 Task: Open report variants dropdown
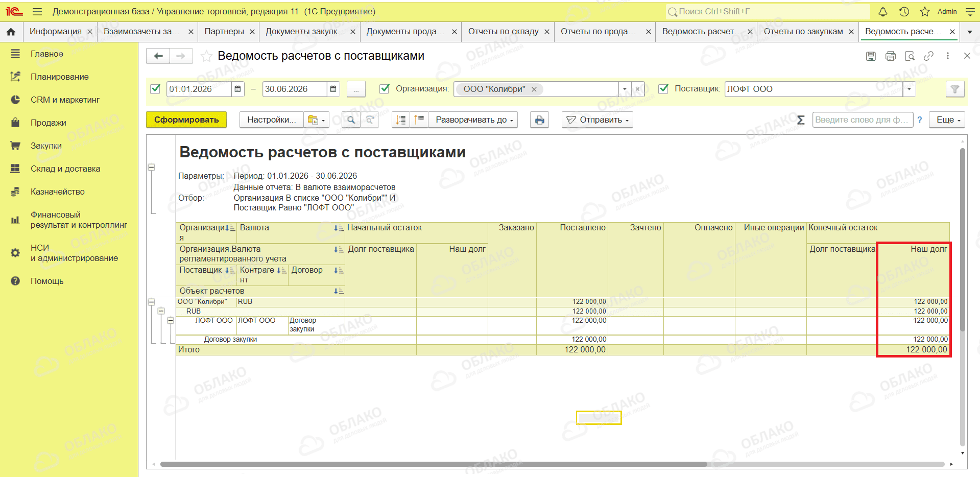pos(317,120)
